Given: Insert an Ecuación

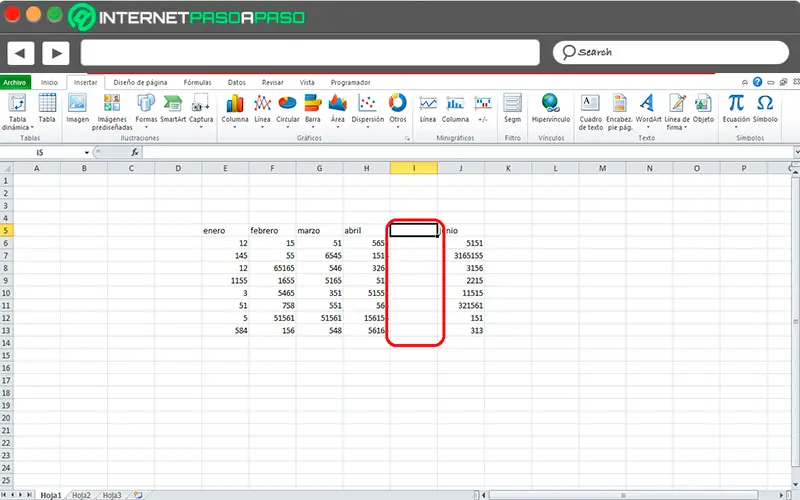Looking at the screenshot, I should point(736,110).
